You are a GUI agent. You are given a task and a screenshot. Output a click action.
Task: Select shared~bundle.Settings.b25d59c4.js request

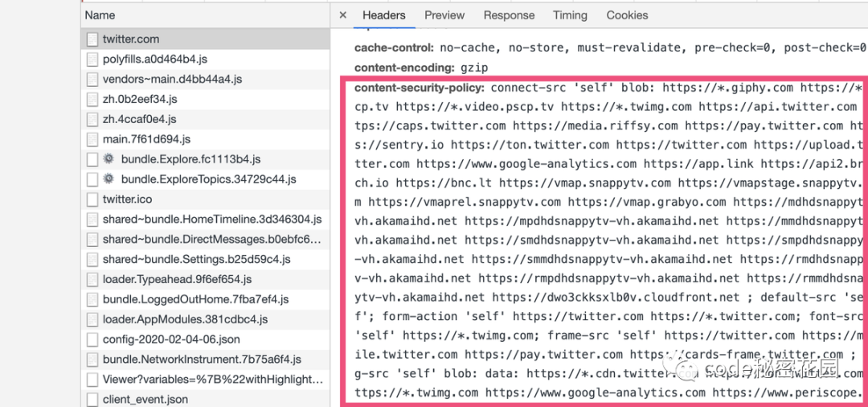tap(205, 259)
